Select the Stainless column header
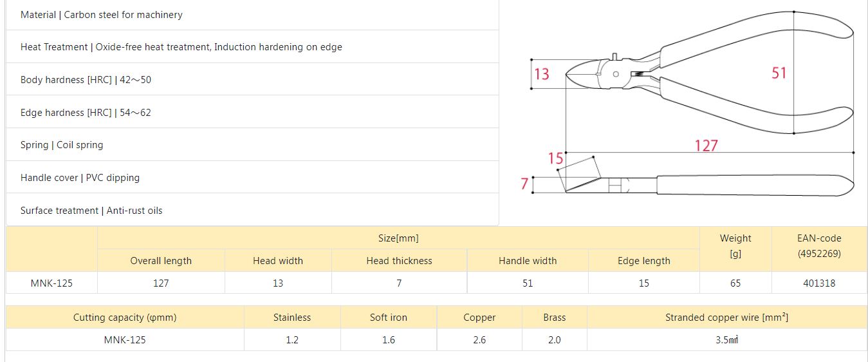 point(292,318)
